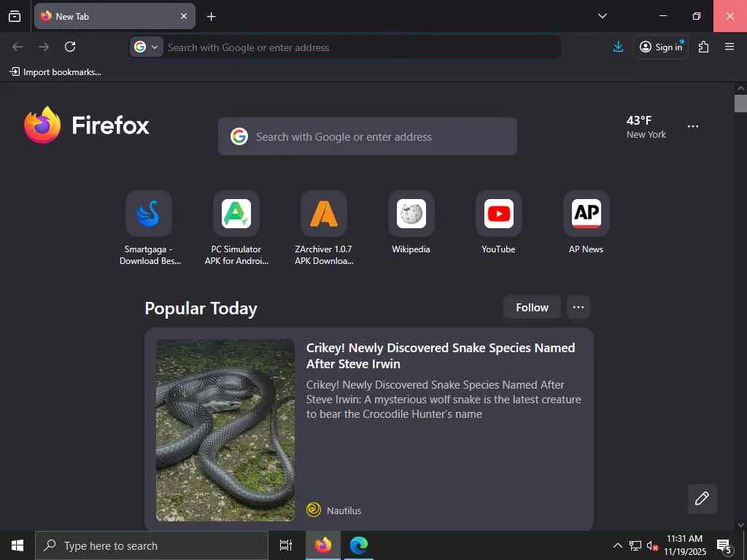The height and width of the screenshot is (560, 747).
Task: Open the snake article thumbnail image
Action: pyautogui.click(x=225, y=430)
